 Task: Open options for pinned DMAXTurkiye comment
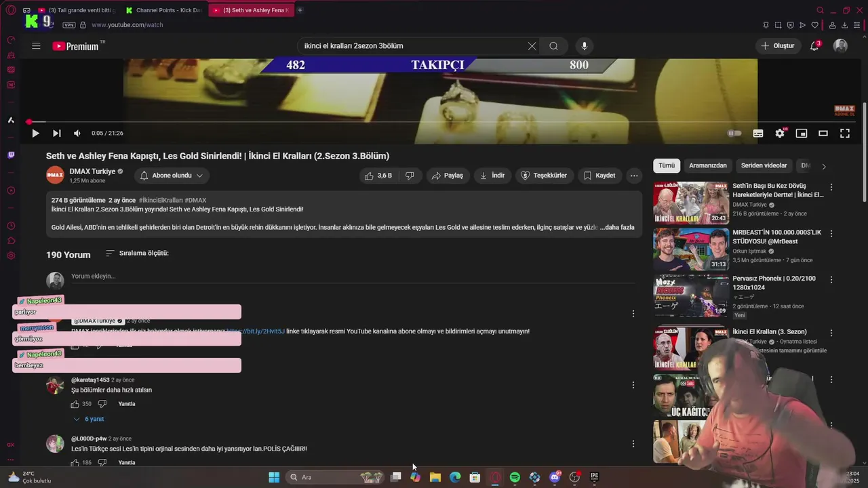pyautogui.click(x=633, y=314)
